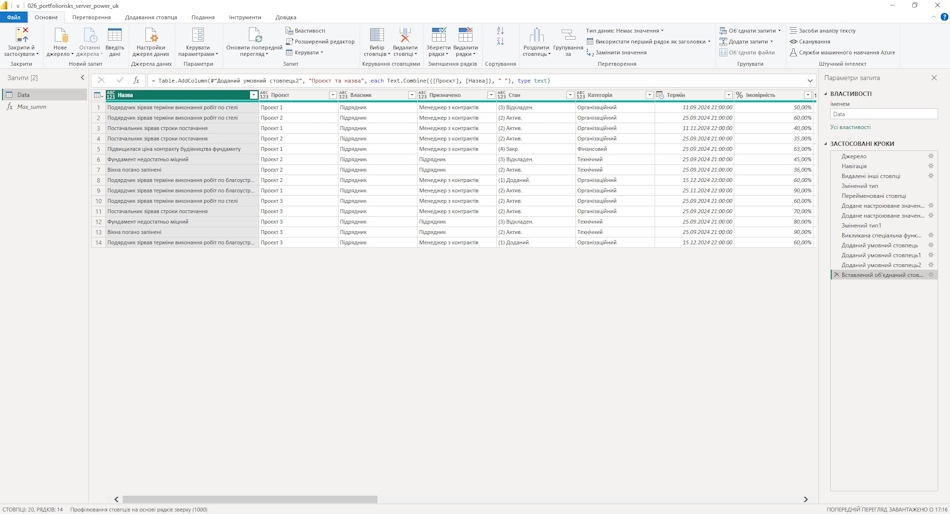
Task: Open gear settings for Джерело step
Action: tap(931, 156)
